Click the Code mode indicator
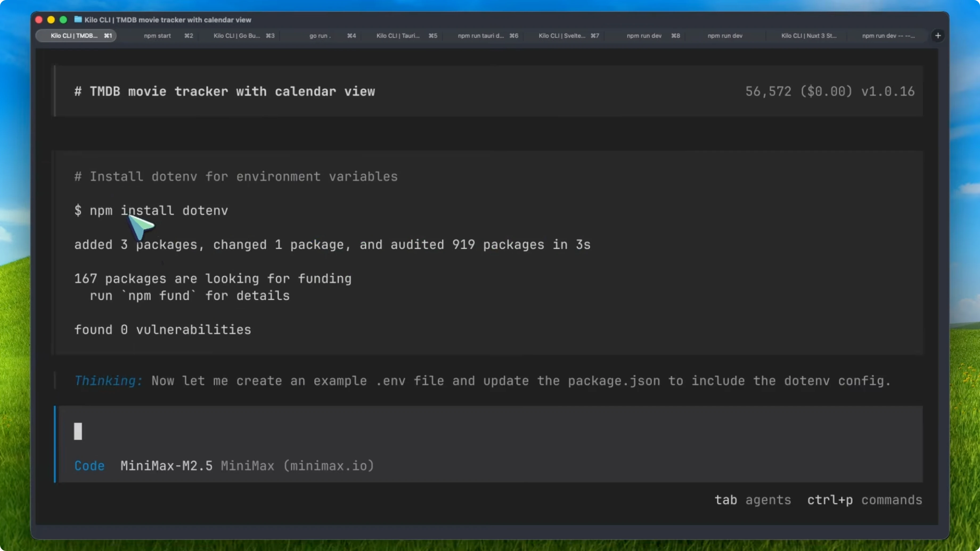The width and height of the screenshot is (980, 551). point(89,466)
